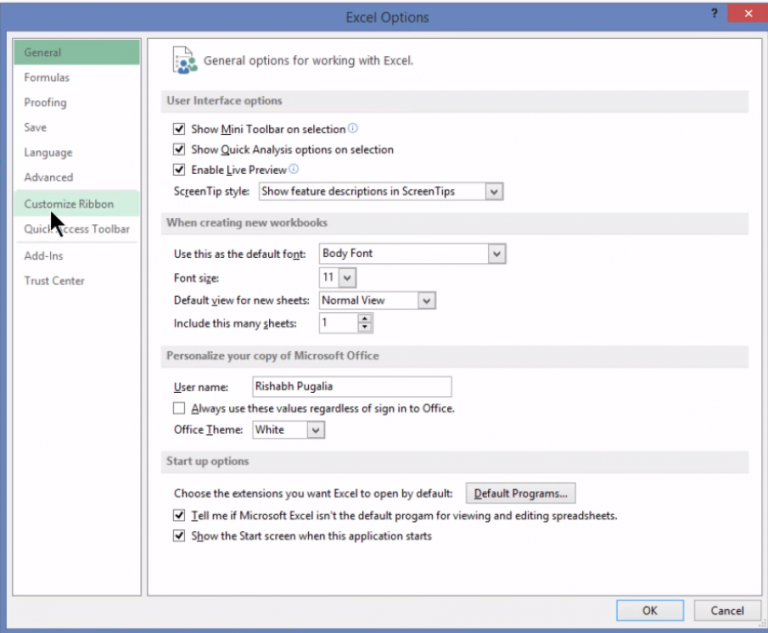Open the ScreenTip style dropdown

493,191
